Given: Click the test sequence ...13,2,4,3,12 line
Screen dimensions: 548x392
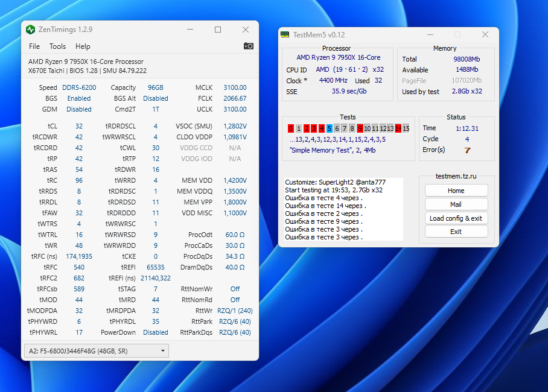Looking at the screenshot, I should (337, 139).
